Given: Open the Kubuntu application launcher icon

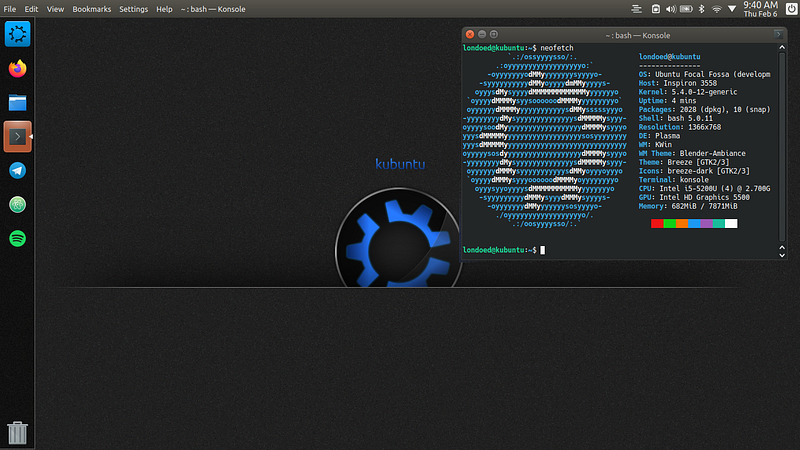Looking at the screenshot, I should 17,34.
